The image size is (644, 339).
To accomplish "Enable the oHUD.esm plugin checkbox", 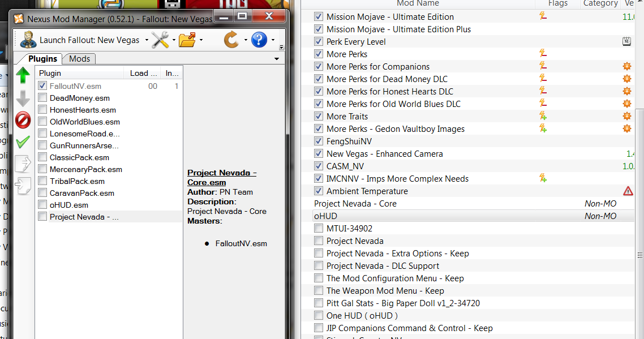I will pyautogui.click(x=42, y=204).
